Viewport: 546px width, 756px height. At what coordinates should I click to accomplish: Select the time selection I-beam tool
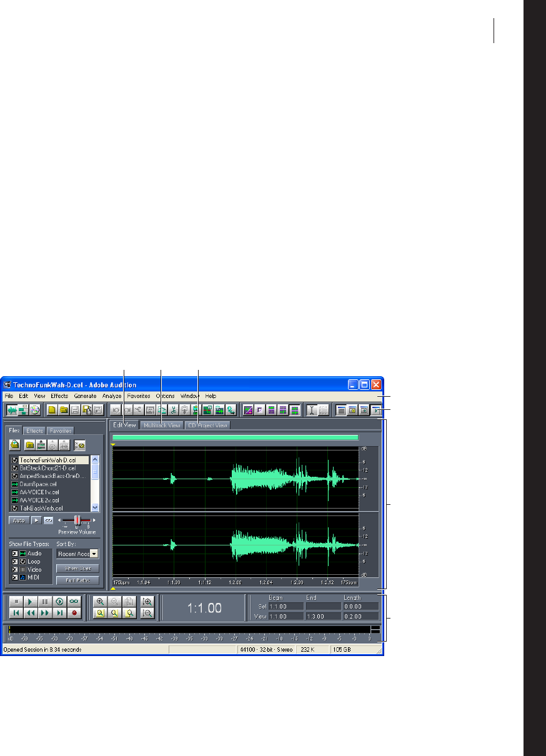click(312, 410)
